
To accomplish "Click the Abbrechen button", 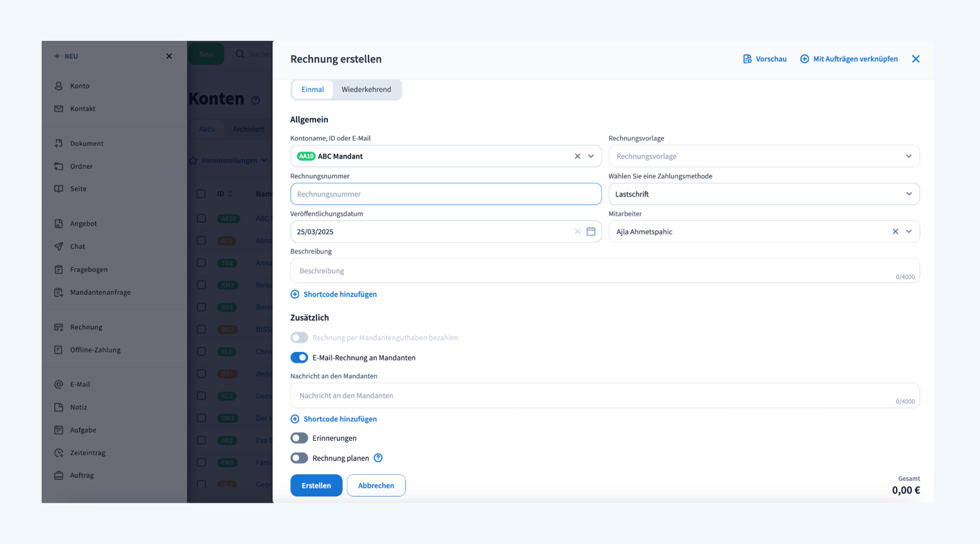I will (x=376, y=485).
